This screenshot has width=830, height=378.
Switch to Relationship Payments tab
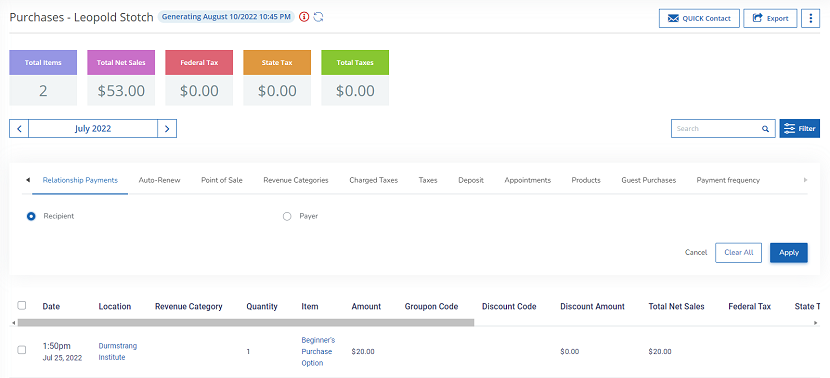point(80,180)
